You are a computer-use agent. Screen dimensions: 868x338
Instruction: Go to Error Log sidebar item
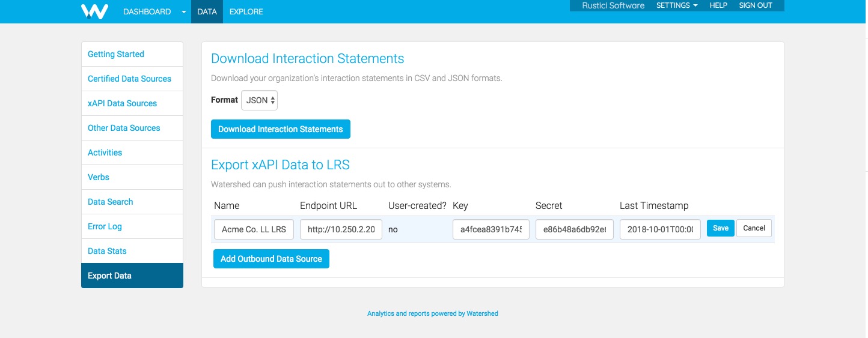pos(105,226)
